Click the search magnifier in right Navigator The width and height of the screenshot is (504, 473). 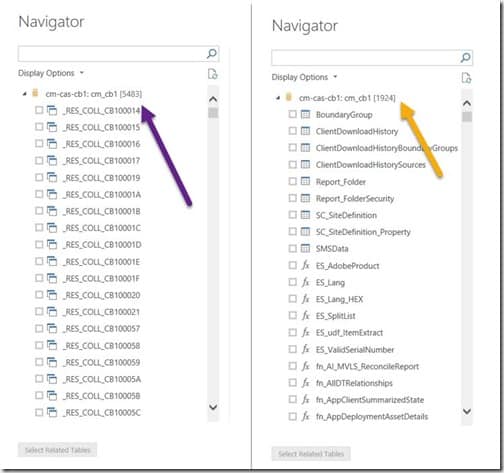(x=465, y=57)
